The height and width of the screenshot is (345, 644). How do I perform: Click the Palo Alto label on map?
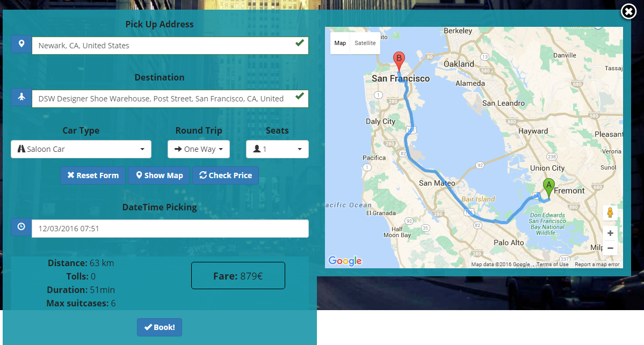(509, 243)
